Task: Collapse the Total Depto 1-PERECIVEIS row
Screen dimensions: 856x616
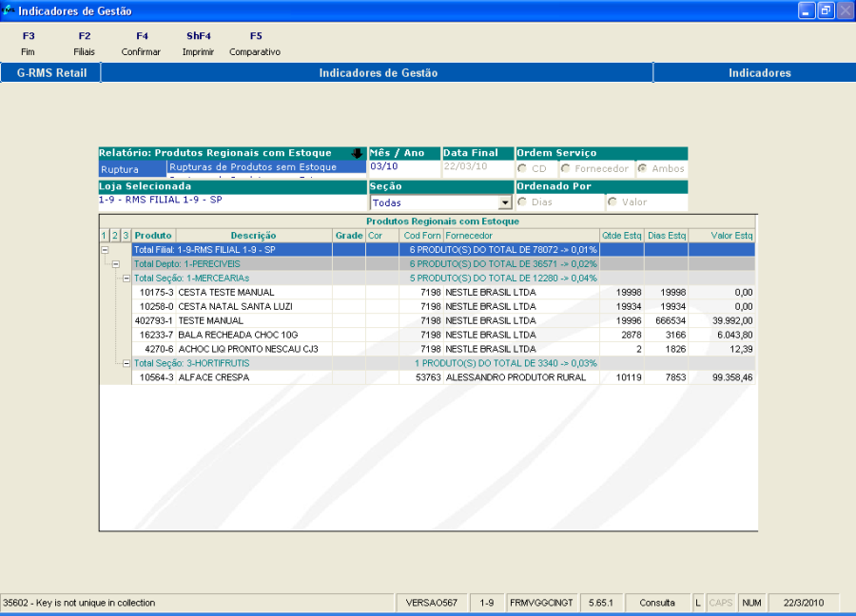Action: (x=116, y=264)
